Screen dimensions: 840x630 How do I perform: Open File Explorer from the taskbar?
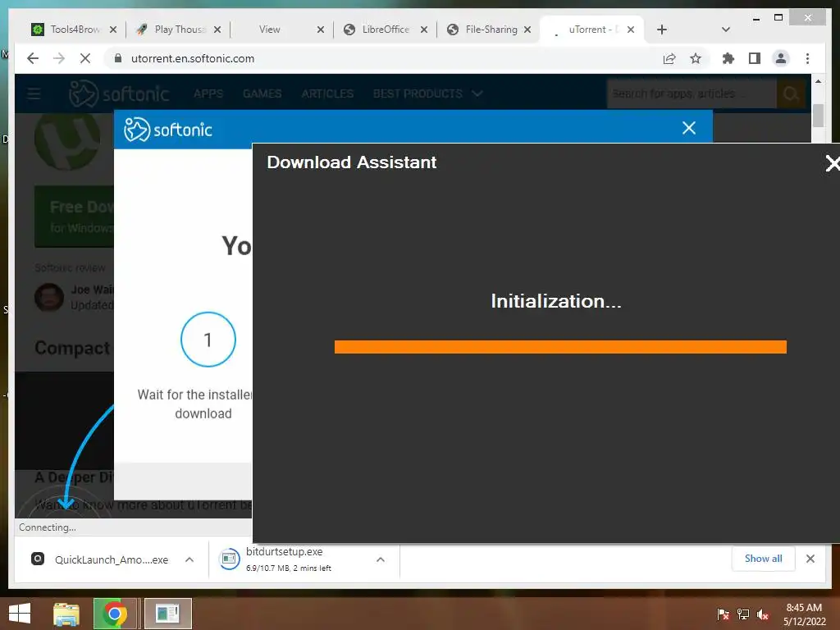tap(66, 614)
